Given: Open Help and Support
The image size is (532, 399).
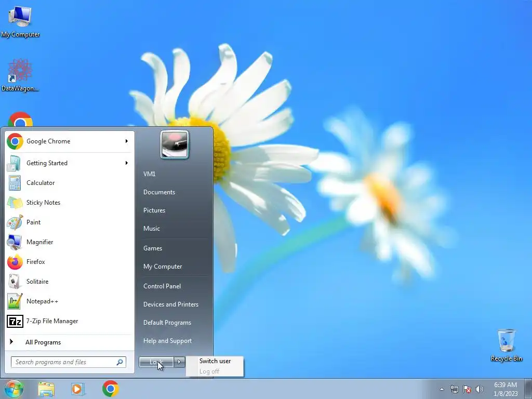Looking at the screenshot, I should tap(168, 341).
